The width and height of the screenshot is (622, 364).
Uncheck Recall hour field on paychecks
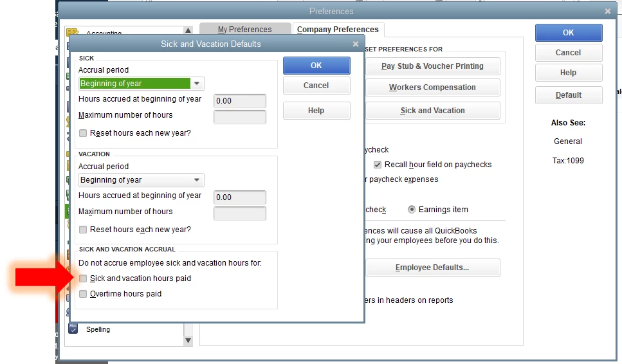tap(377, 165)
